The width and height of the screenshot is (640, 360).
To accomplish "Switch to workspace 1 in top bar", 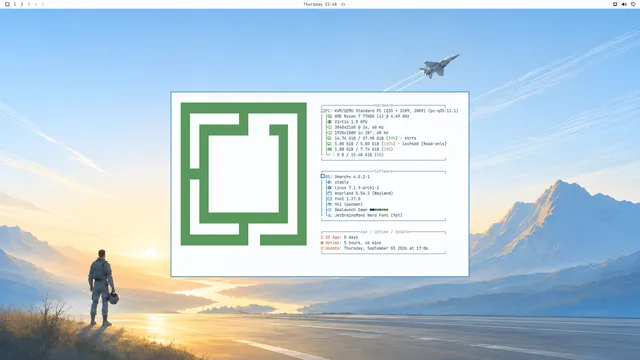I will [15, 4].
